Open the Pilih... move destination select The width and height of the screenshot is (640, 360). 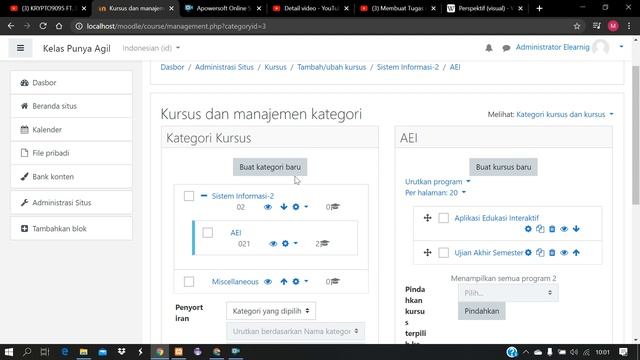[508, 293]
